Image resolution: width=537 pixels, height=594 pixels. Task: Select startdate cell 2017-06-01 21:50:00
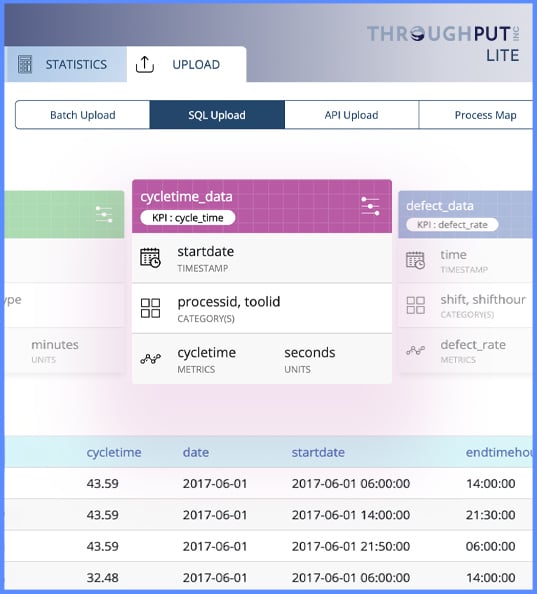(x=351, y=546)
